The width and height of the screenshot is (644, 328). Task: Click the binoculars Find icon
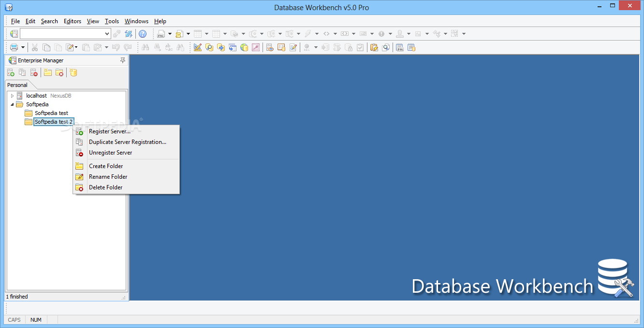145,47
